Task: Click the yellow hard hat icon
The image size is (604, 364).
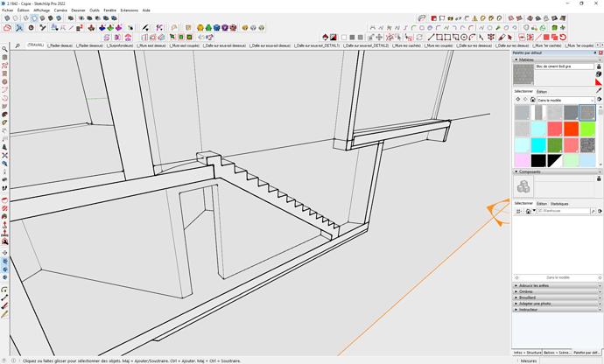Action: pyautogui.click(x=200, y=28)
